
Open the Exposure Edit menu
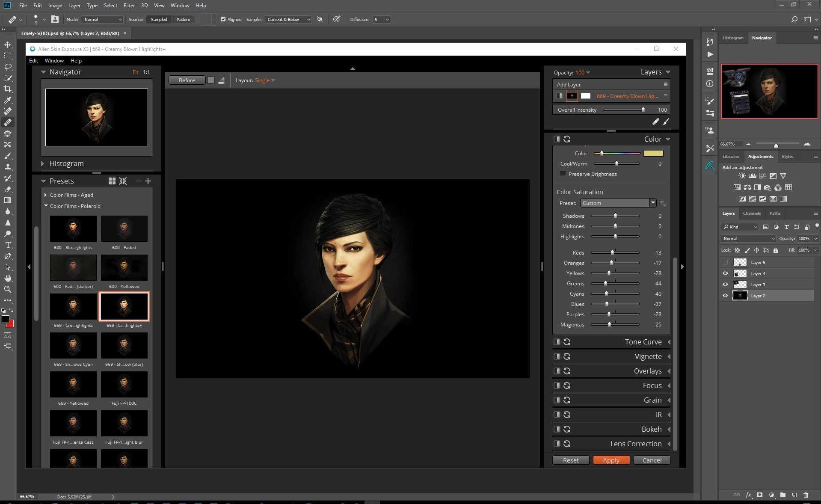[x=33, y=60]
